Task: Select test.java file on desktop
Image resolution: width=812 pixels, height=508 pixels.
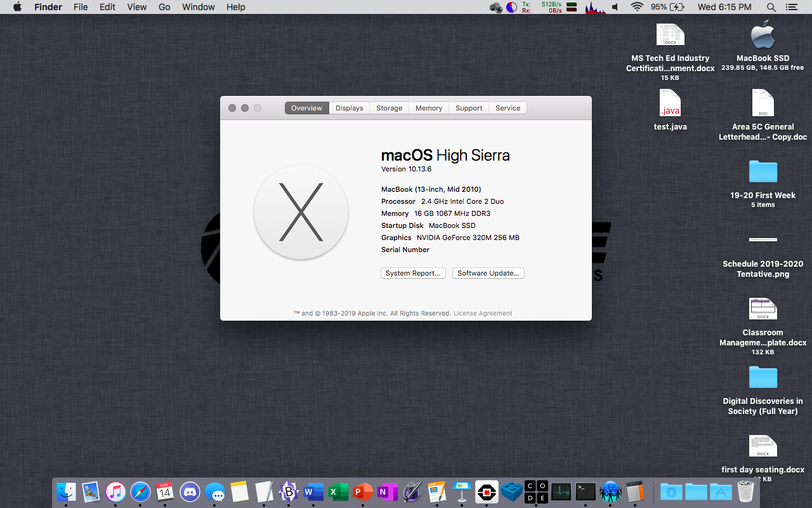Action: [x=671, y=110]
